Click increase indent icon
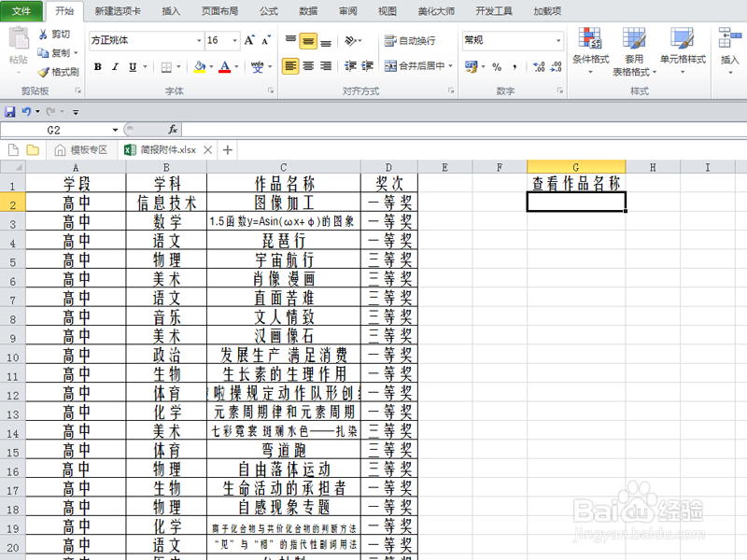Image resolution: width=747 pixels, height=560 pixels. click(x=367, y=66)
